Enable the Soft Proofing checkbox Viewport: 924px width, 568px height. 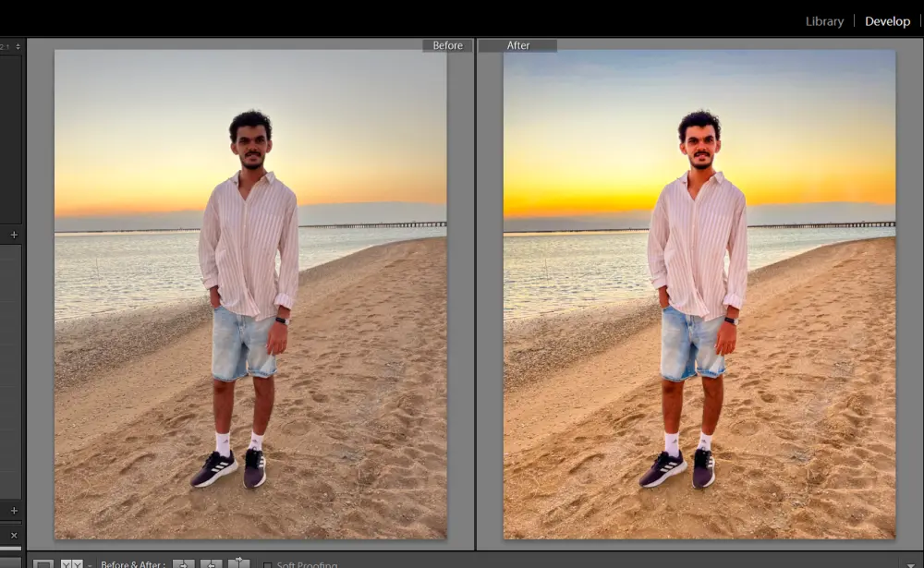(x=267, y=565)
